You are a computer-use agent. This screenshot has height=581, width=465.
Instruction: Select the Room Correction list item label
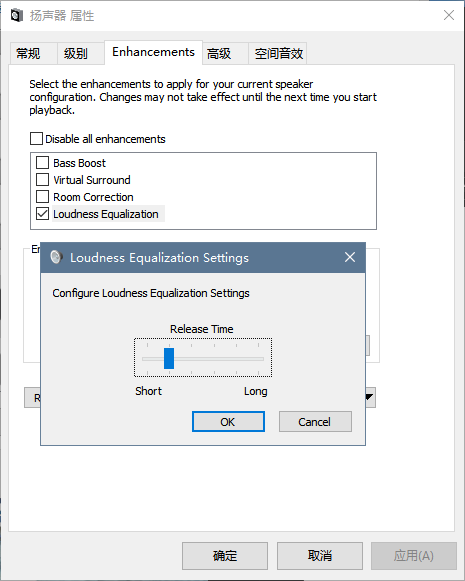(93, 197)
